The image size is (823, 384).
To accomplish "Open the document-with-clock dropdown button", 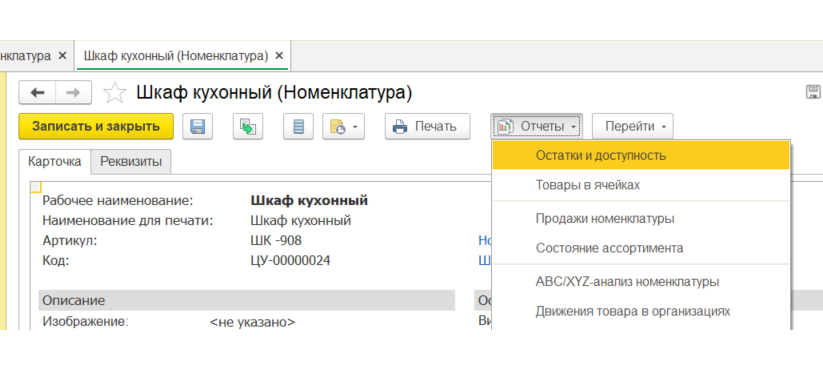I will (343, 126).
